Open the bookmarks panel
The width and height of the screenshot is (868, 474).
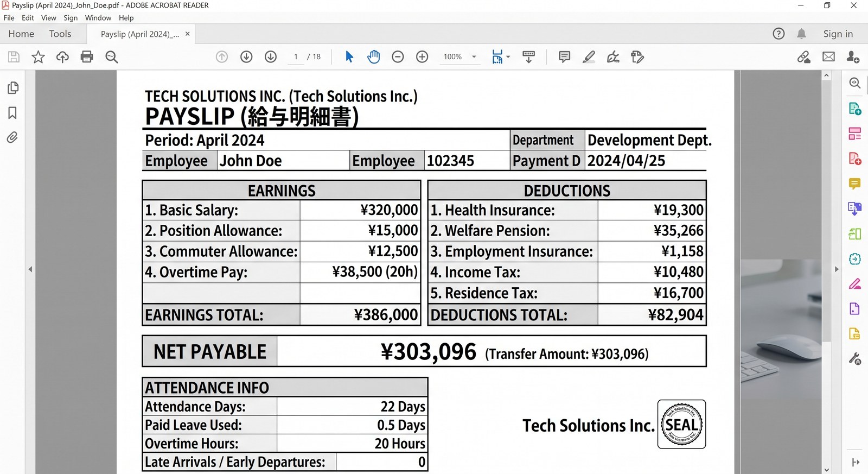(x=12, y=113)
